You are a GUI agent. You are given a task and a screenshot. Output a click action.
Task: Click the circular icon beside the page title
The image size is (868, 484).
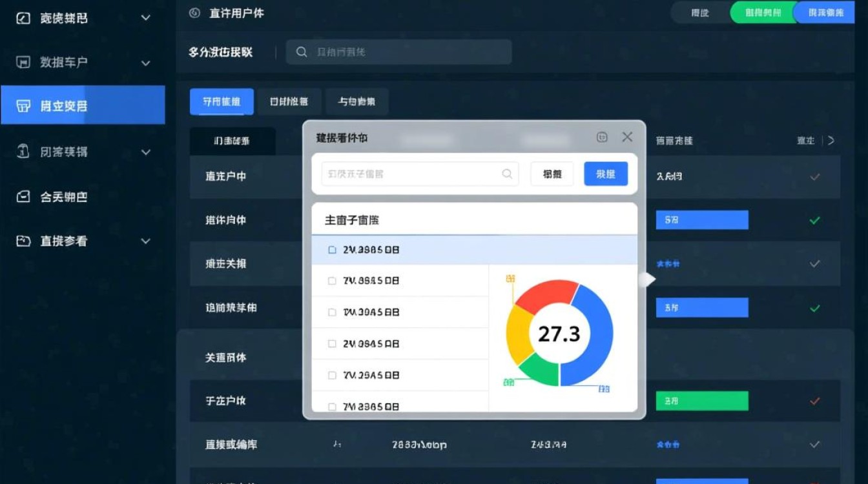[x=194, y=12]
